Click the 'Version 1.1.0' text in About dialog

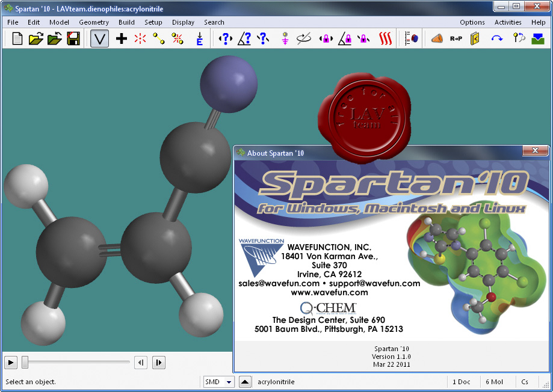click(392, 357)
